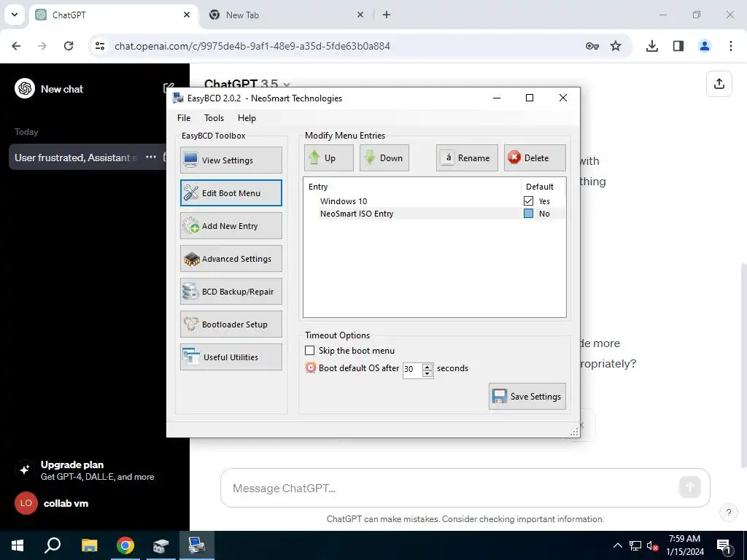Click the boot timeout seconds field
The height and width of the screenshot is (560, 747).
point(412,369)
